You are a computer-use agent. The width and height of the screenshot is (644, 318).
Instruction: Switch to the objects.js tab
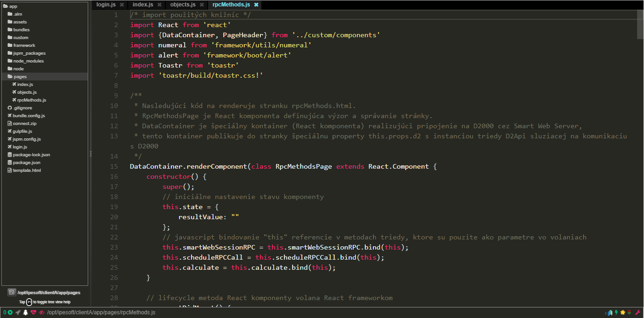(182, 5)
